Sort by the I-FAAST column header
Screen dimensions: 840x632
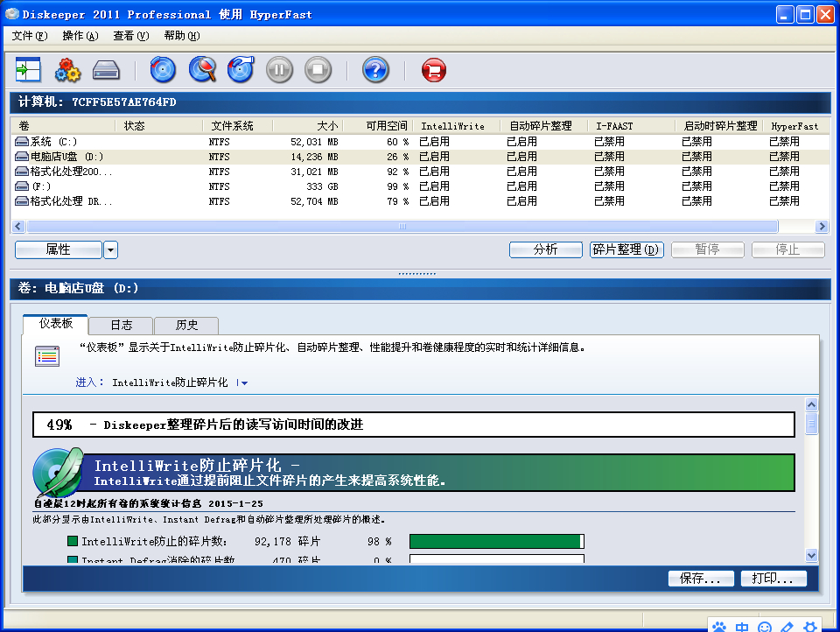(631, 126)
